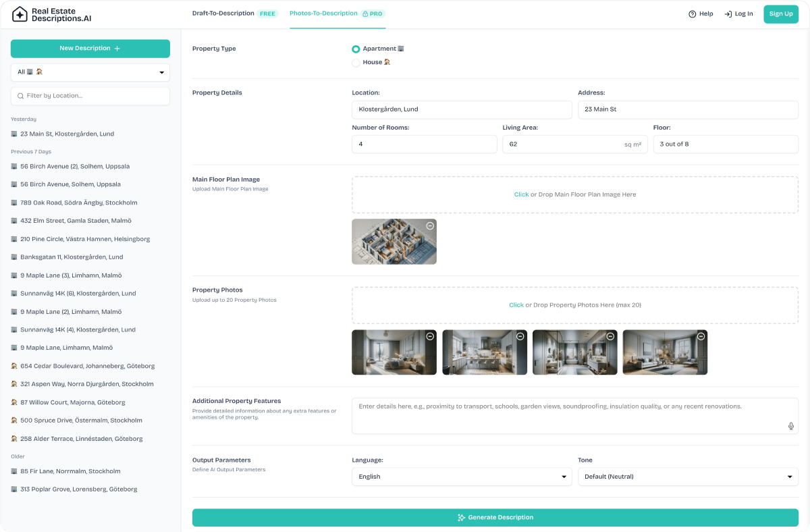Click the Generate Description button

pyautogui.click(x=496, y=517)
